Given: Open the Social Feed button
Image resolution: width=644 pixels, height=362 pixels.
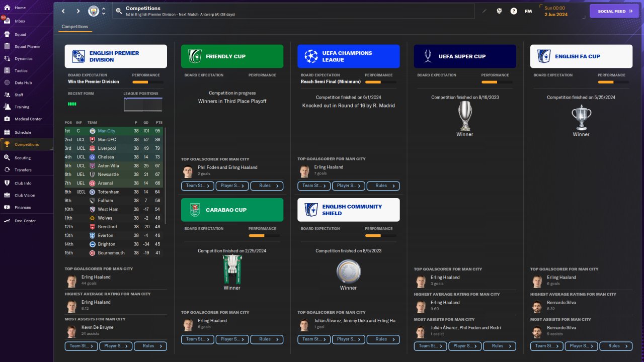Looking at the screenshot, I should pyautogui.click(x=614, y=11).
